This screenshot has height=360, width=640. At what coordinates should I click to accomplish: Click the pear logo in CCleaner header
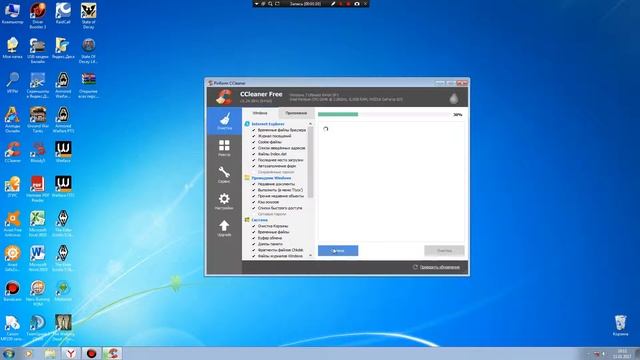454,98
